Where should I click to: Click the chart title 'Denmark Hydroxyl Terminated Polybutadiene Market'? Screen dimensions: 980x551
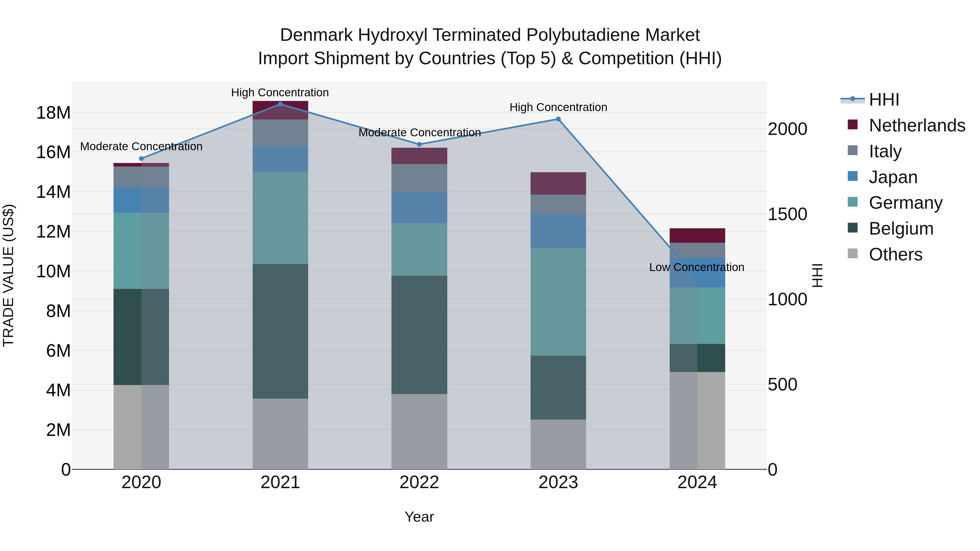(x=490, y=35)
